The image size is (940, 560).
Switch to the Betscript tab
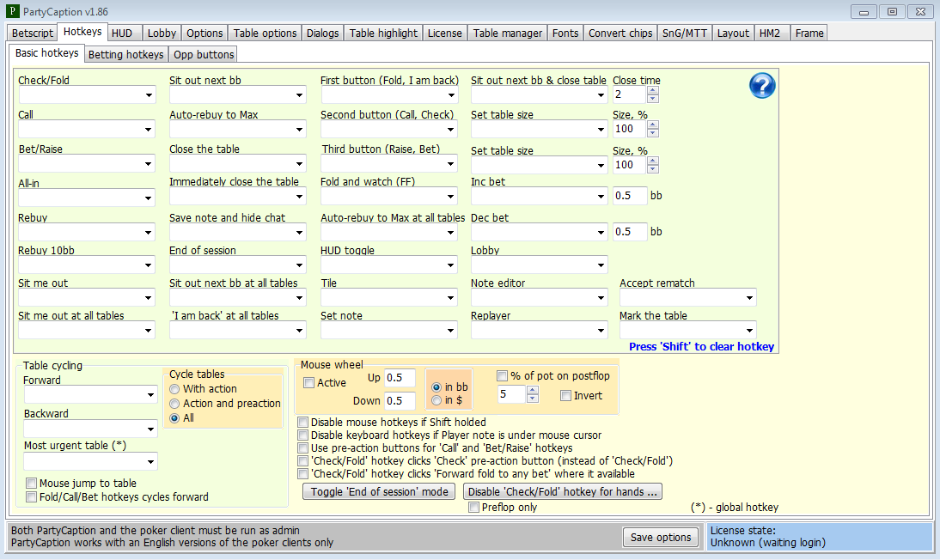point(33,33)
